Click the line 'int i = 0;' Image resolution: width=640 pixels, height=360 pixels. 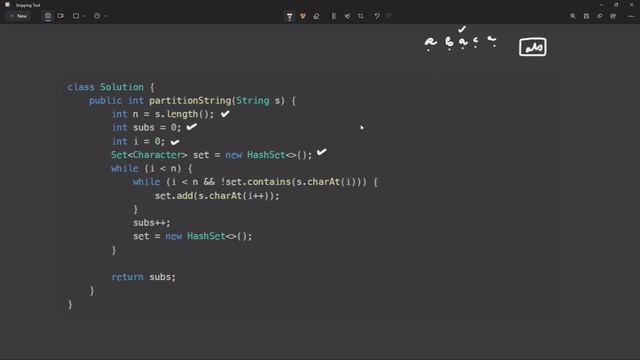pos(138,141)
